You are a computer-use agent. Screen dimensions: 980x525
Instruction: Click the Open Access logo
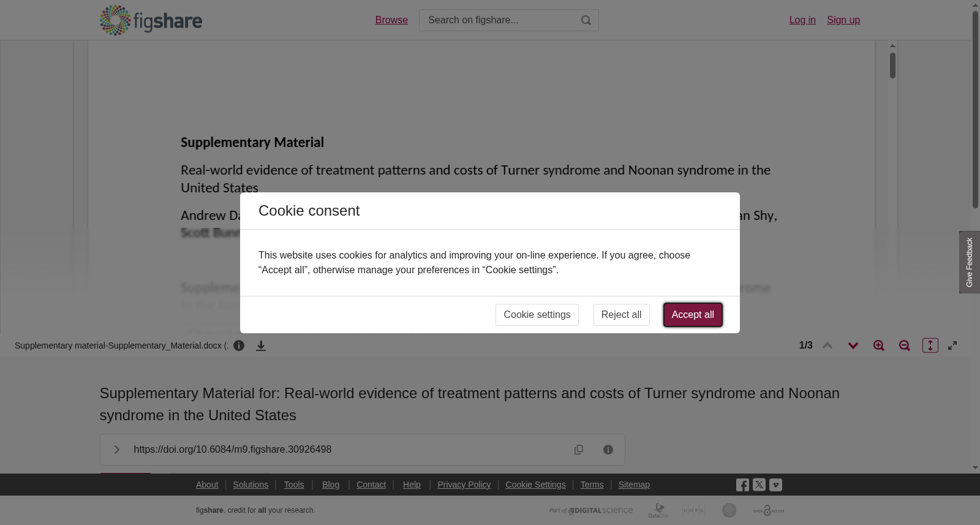click(769, 510)
